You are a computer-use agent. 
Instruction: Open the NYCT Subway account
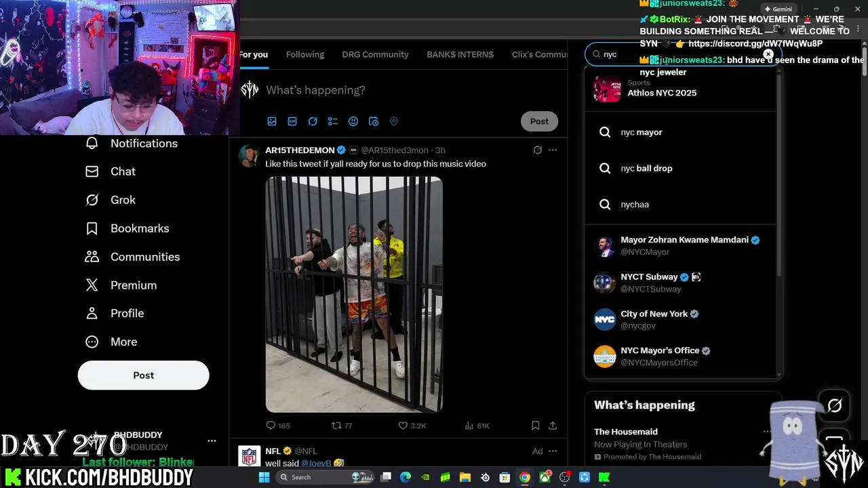680,283
